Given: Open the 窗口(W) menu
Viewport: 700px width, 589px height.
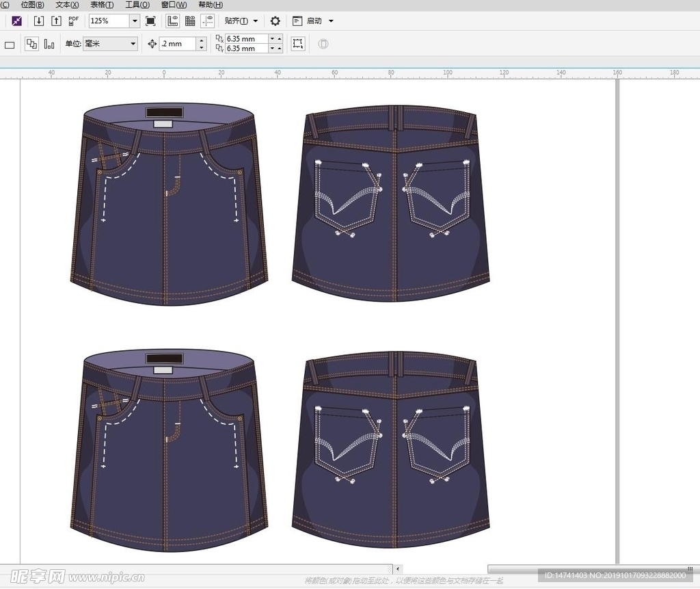Looking at the screenshot, I should pyautogui.click(x=174, y=5).
